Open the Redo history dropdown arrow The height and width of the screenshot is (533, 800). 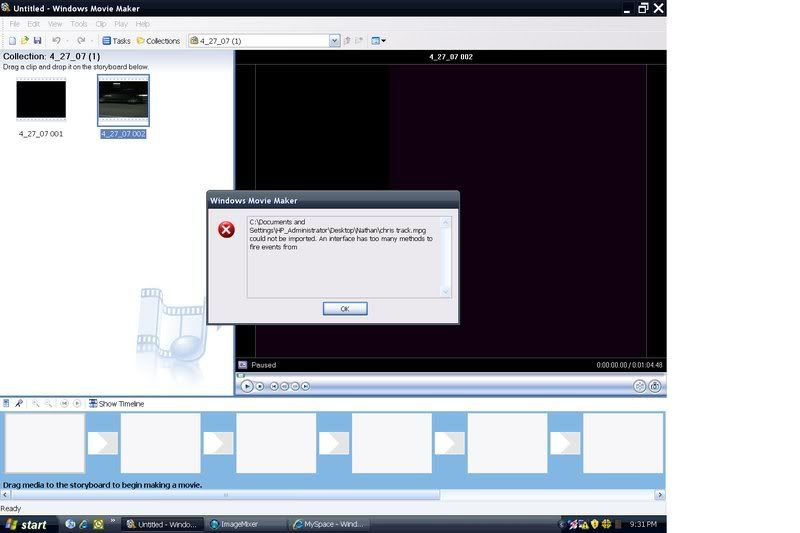point(92,41)
